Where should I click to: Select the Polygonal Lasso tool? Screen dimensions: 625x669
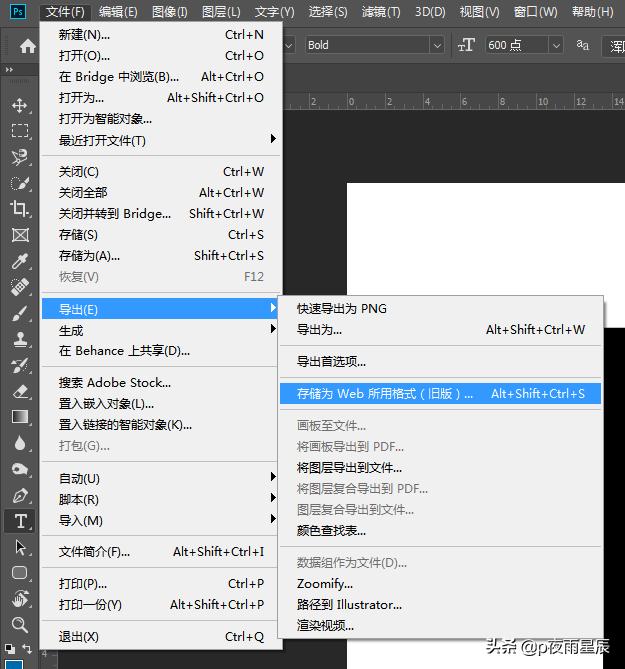point(20,157)
